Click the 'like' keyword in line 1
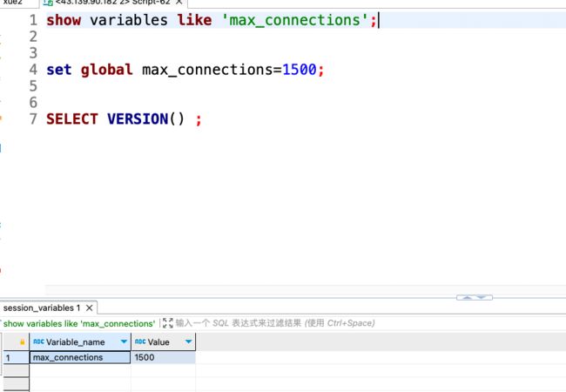Screen dimensions: 566x392 click(194, 20)
